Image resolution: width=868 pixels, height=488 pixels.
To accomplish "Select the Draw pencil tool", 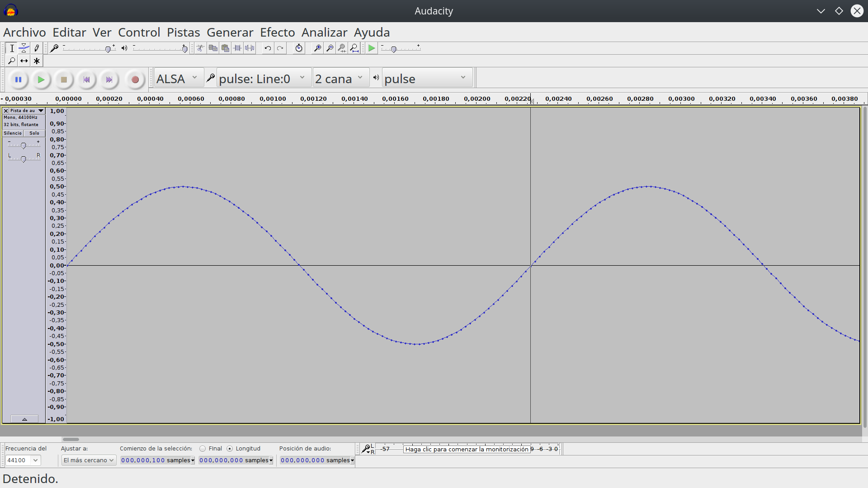I will (x=37, y=48).
